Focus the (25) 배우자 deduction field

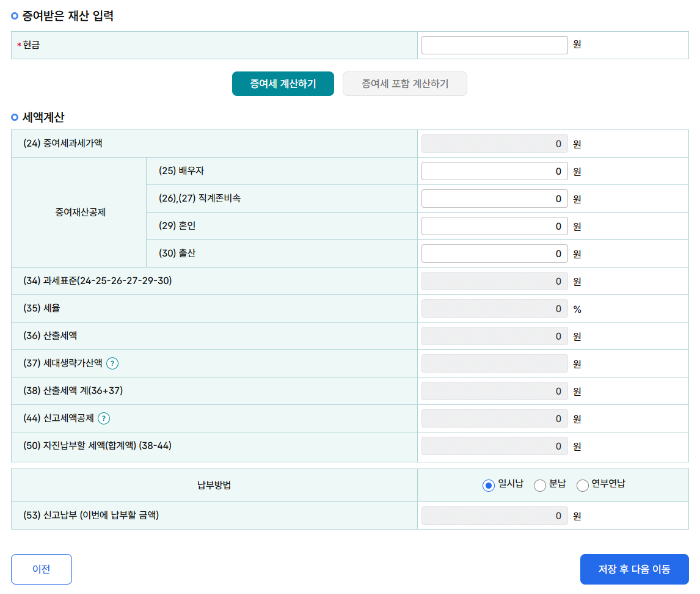tap(494, 171)
